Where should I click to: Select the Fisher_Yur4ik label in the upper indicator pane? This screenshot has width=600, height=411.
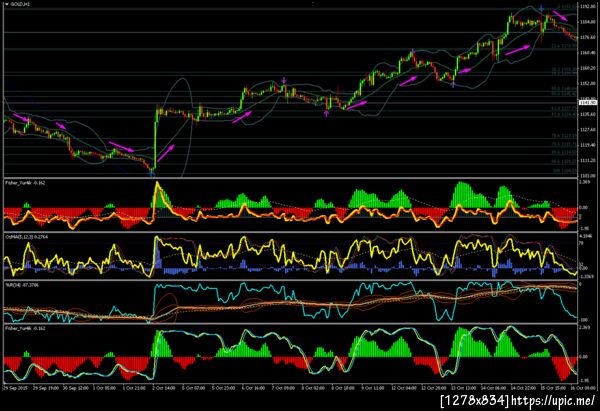click(25, 183)
